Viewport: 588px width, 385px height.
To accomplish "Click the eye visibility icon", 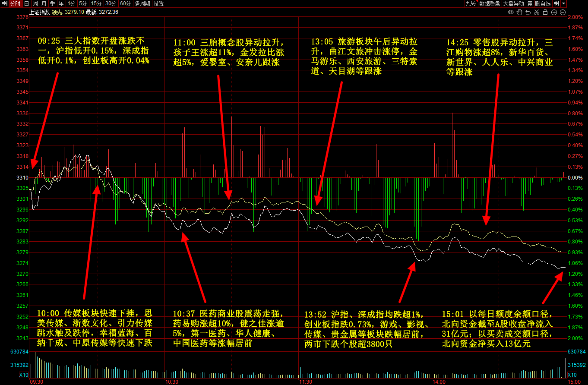I will pos(510,12).
